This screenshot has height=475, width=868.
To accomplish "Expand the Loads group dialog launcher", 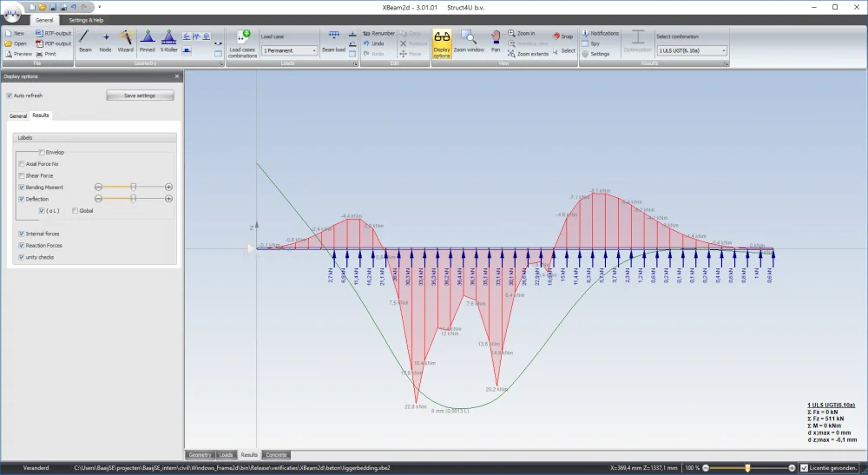I will [355, 63].
